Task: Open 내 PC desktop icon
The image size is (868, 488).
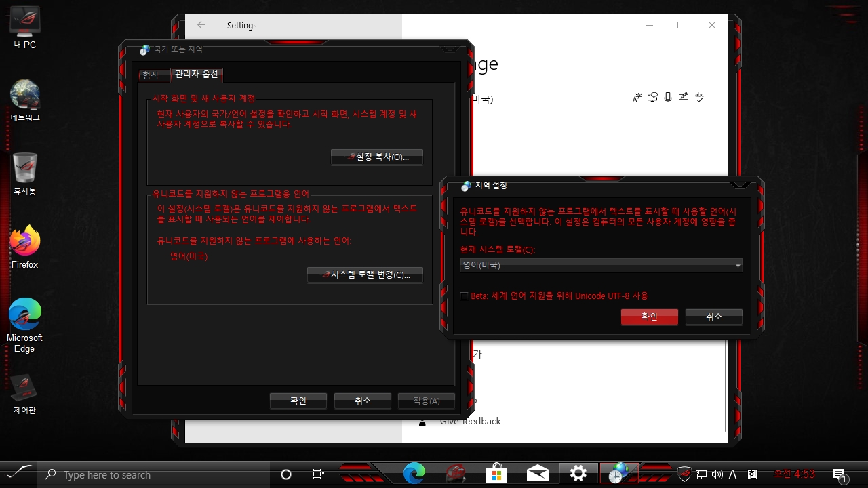Action: (x=25, y=28)
